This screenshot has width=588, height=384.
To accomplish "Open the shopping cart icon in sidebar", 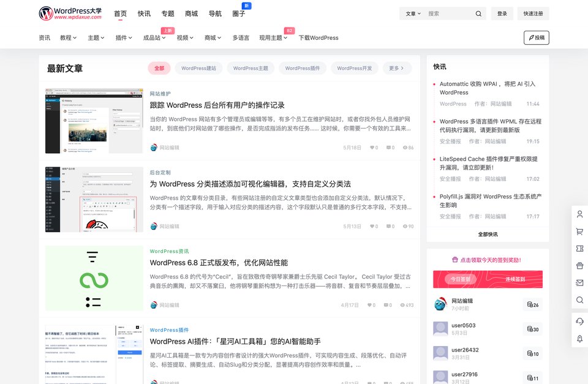I will tap(579, 232).
